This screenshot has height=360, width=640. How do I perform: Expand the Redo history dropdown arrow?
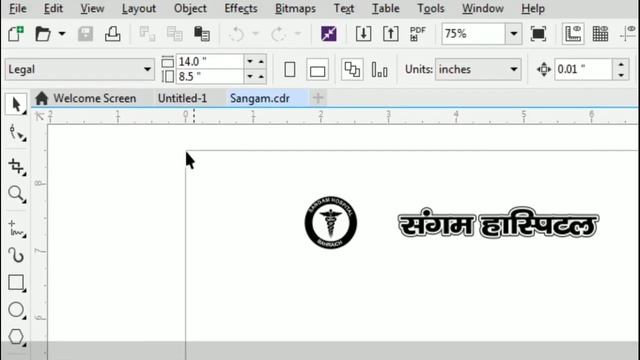(x=298, y=34)
